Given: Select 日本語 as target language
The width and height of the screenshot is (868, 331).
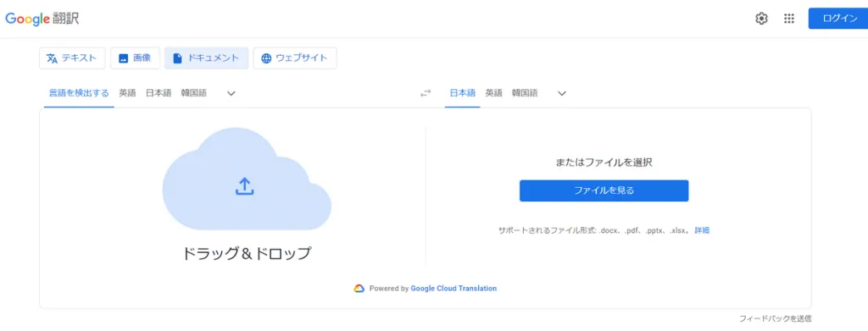Looking at the screenshot, I should (x=462, y=93).
